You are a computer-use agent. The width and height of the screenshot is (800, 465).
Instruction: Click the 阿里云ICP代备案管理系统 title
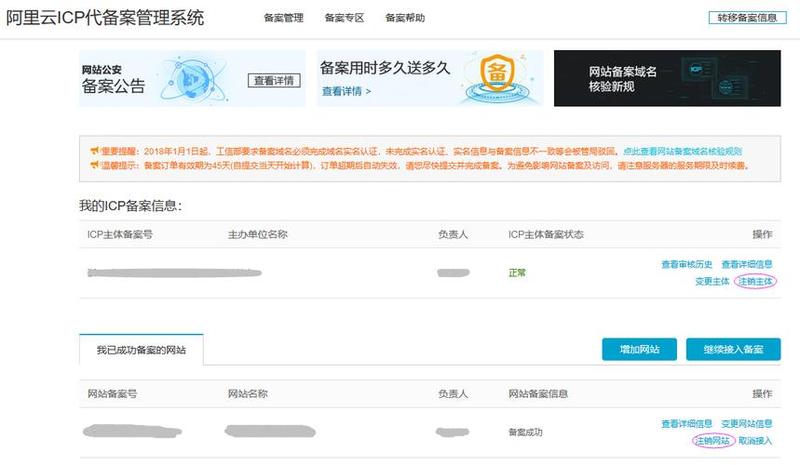(105, 18)
